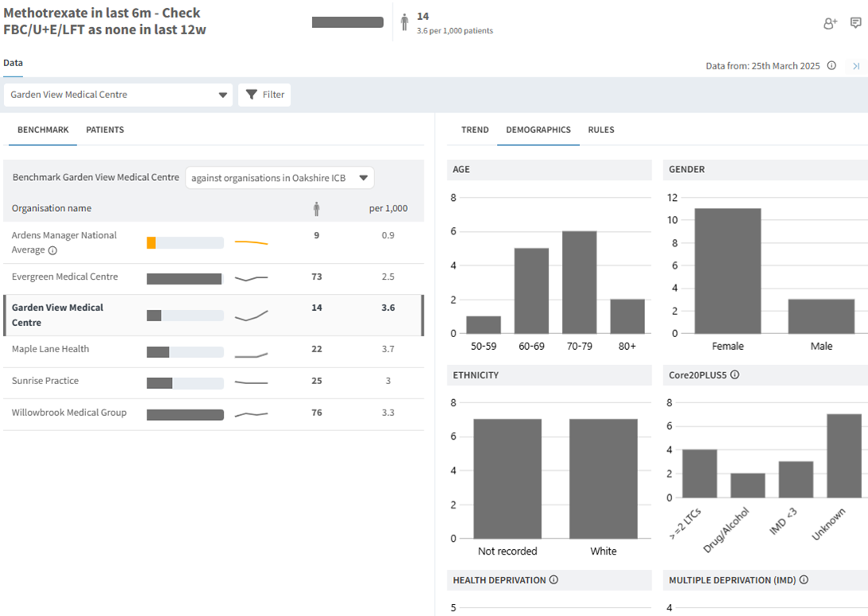Click the '3.6 per 1,000 patients' header text
The image size is (868, 616).
point(455,30)
